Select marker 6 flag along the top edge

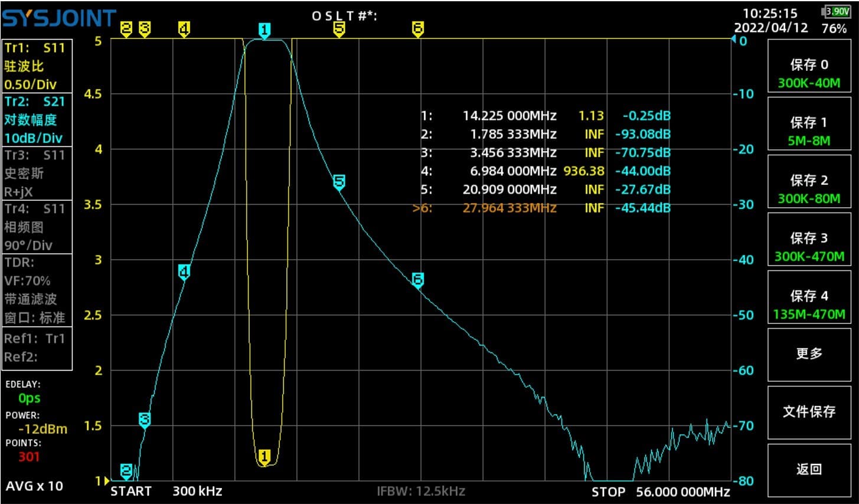pyautogui.click(x=418, y=27)
